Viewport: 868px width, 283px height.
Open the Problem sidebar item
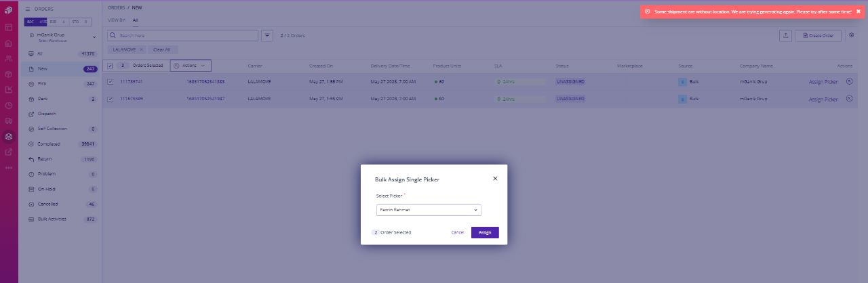click(x=62, y=174)
